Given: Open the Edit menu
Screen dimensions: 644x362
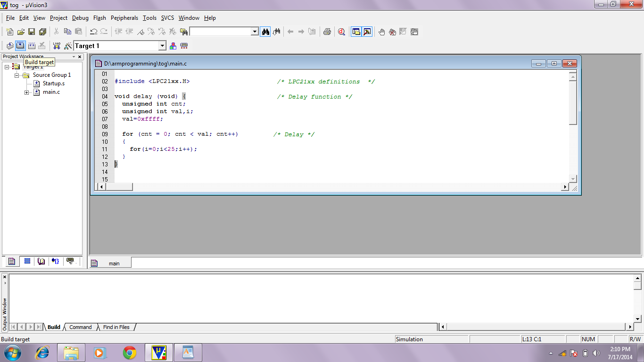Looking at the screenshot, I should tap(24, 18).
